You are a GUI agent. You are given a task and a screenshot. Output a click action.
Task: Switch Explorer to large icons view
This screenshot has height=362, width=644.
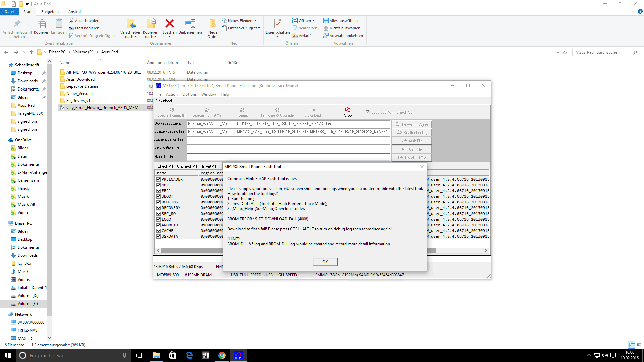tap(639, 345)
